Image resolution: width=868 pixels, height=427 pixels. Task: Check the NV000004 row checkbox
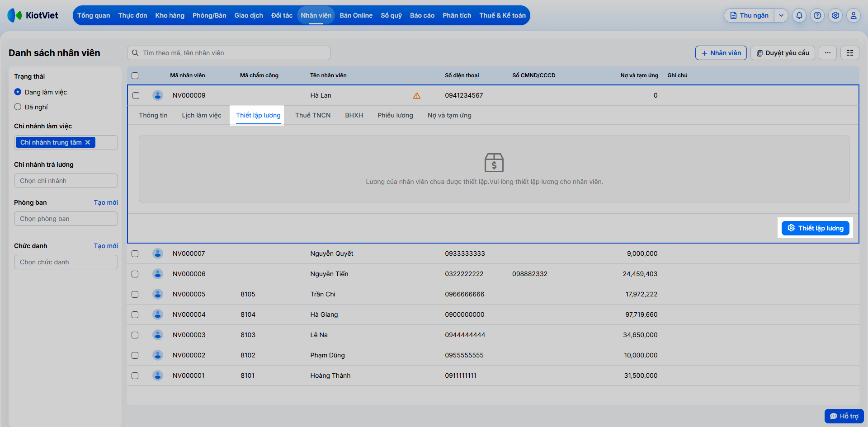point(135,314)
